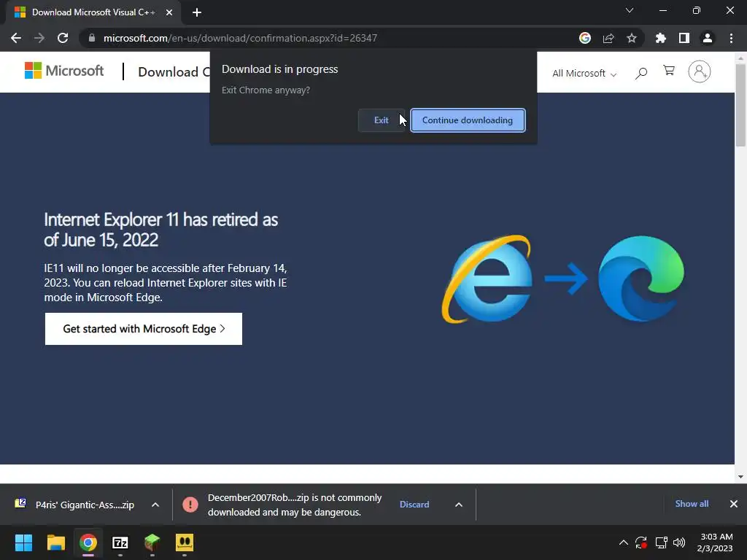
Task: Click the Microsoft Edge logo image
Action: tap(640, 279)
